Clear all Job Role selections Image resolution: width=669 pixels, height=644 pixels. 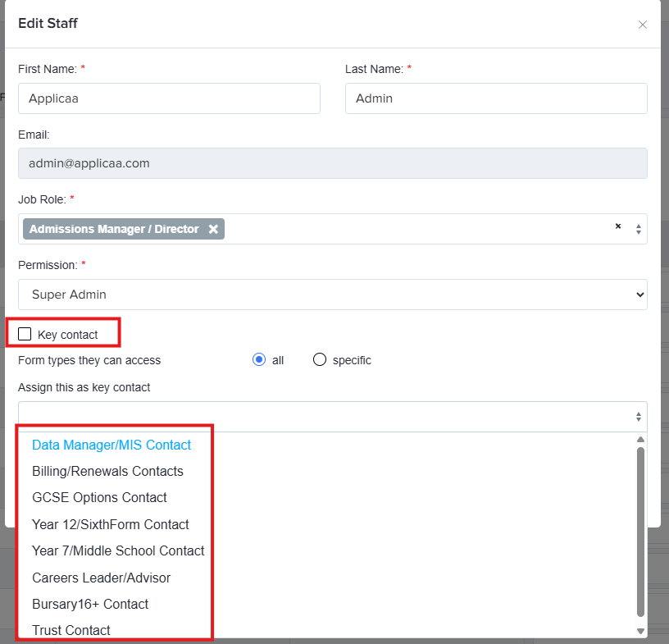(618, 226)
